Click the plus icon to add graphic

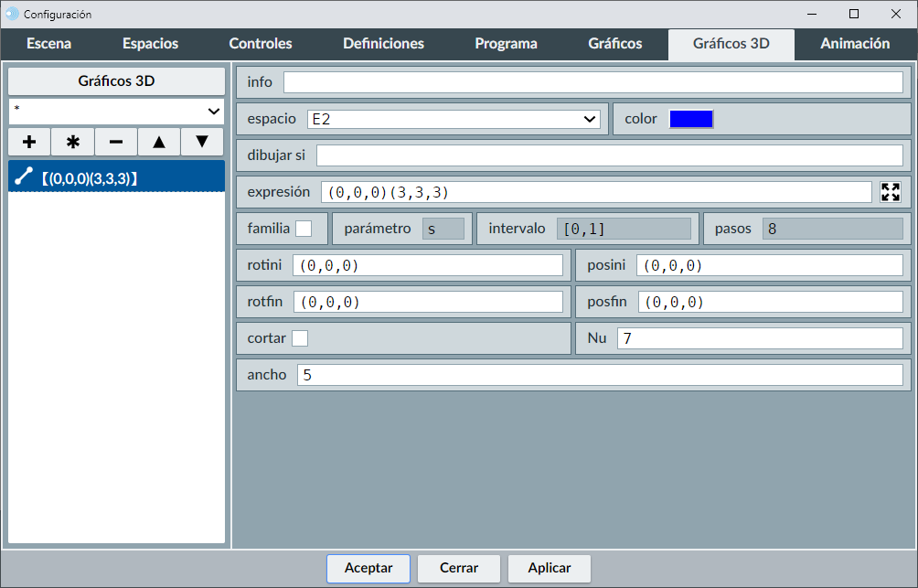pos(29,143)
